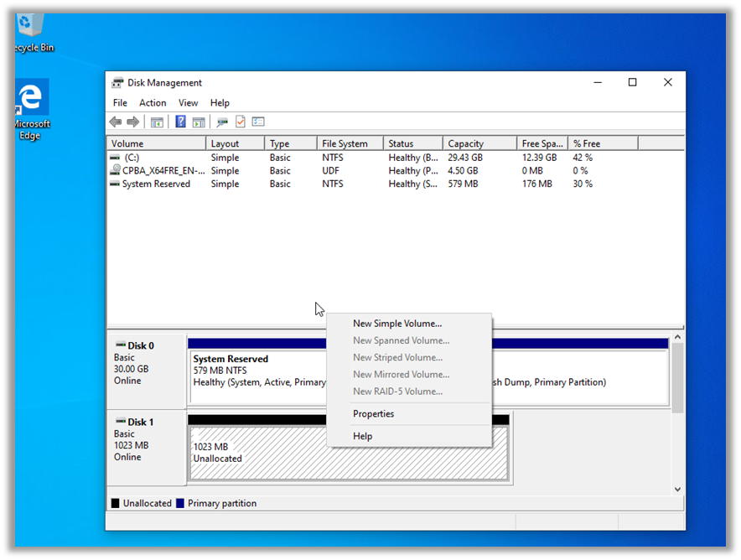741x560 pixels.
Task: Click the 176 MB free space cell
Action: (536, 184)
